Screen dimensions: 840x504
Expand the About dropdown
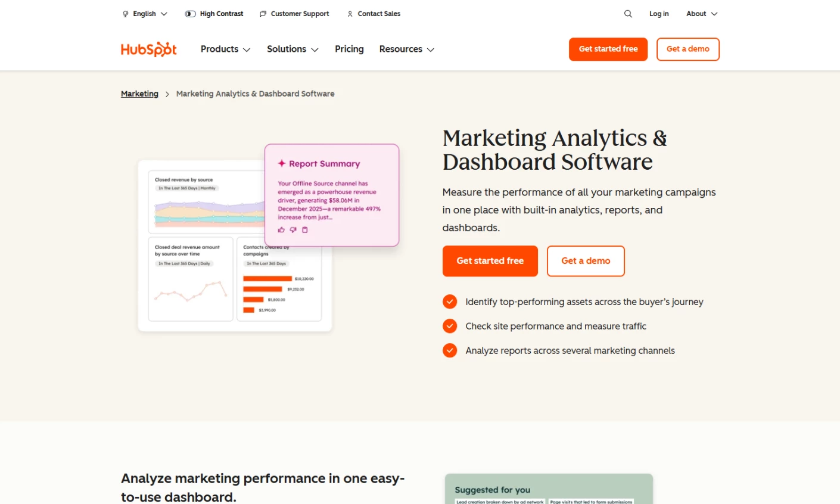702,14
